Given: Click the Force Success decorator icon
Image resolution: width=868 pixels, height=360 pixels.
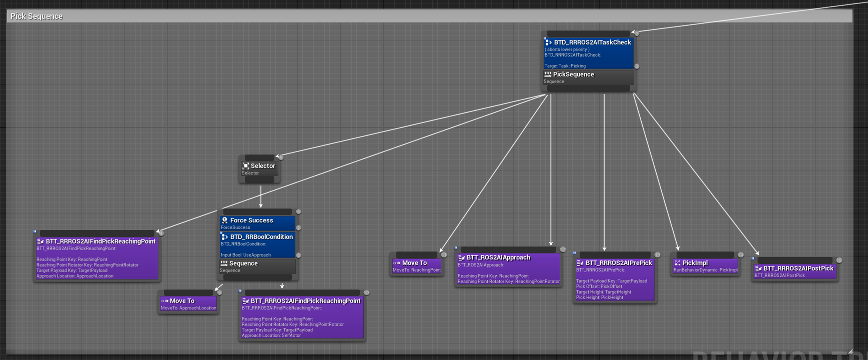Looking at the screenshot, I should [x=225, y=220].
